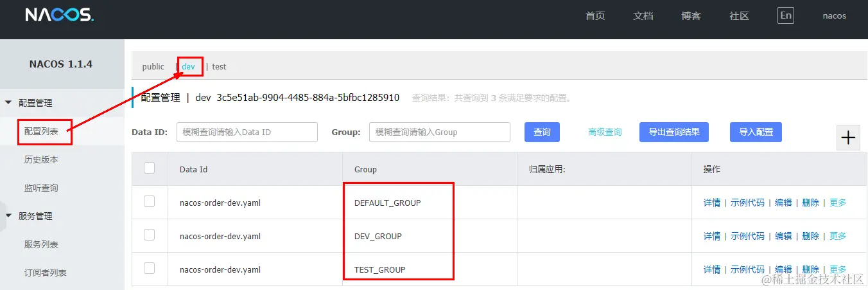Image resolution: width=868 pixels, height=290 pixels.
Task: Open 高级查询 advanced search
Action: (x=605, y=132)
